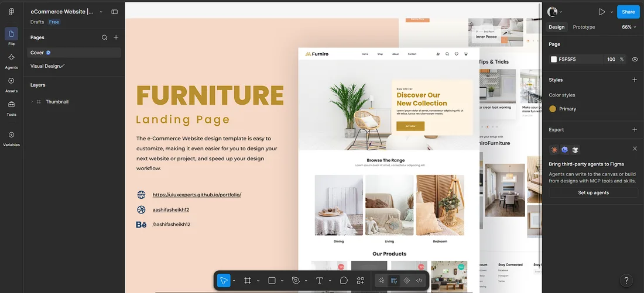This screenshot has width=644, height=293.
Task: Click the Share button
Action: coord(628,12)
